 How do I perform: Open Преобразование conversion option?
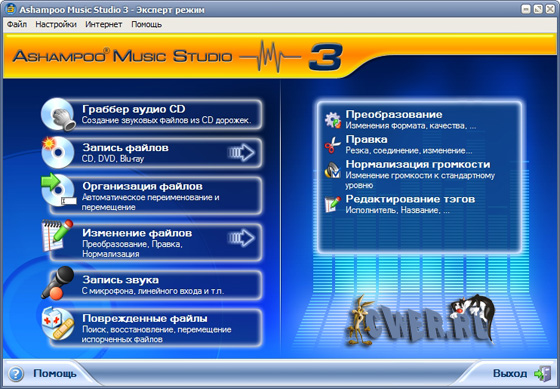click(x=394, y=114)
